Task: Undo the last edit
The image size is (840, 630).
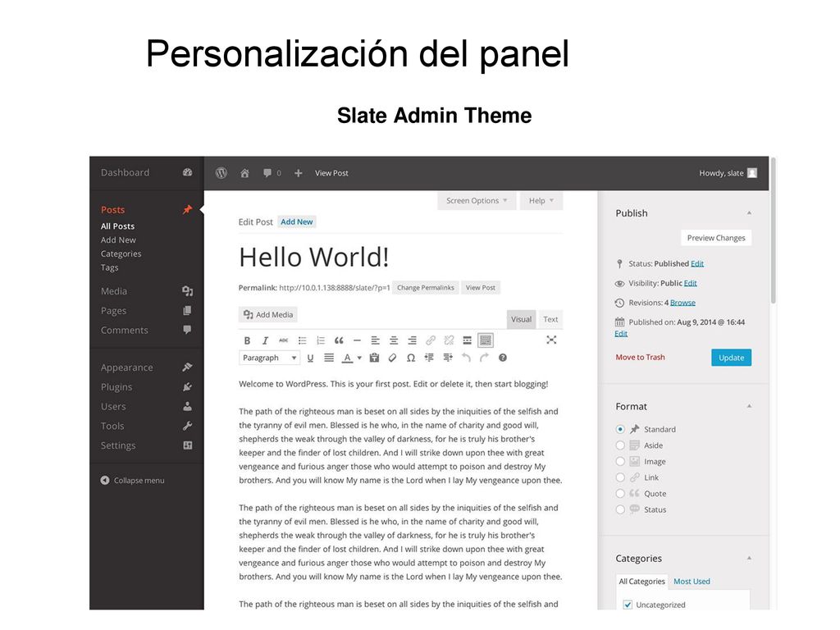Action: pyautogui.click(x=466, y=358)
